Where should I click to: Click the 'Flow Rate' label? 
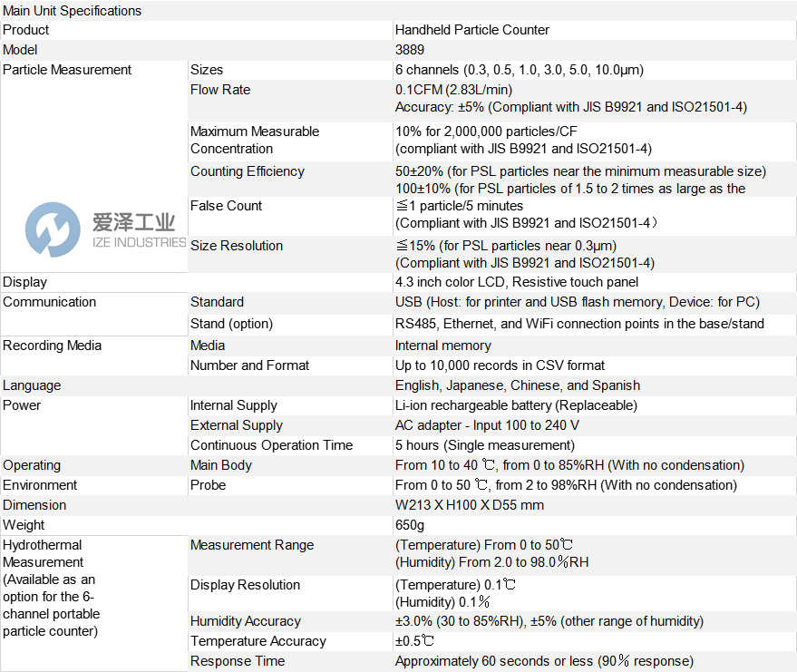(x=220, y=90)
